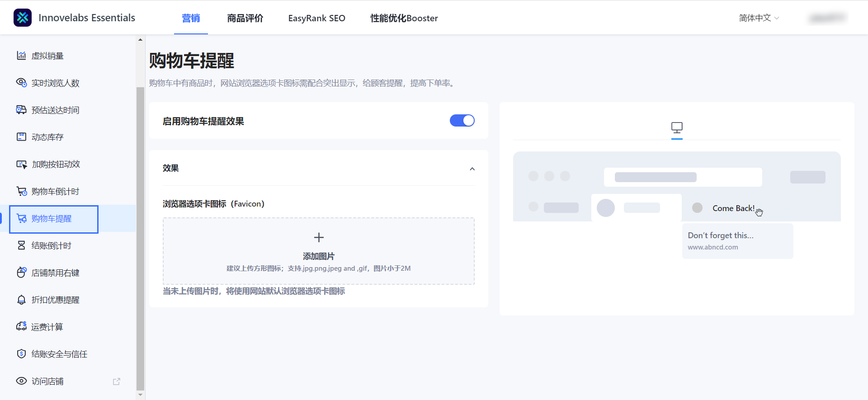
Task: Click the sidebar vertical scrollbar thumb
Action: [140, 238]
